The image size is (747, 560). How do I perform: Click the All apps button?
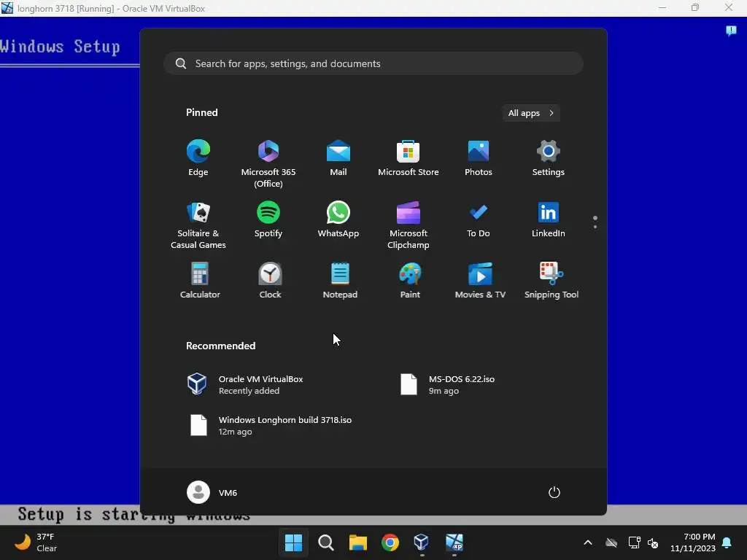(531, 113)
